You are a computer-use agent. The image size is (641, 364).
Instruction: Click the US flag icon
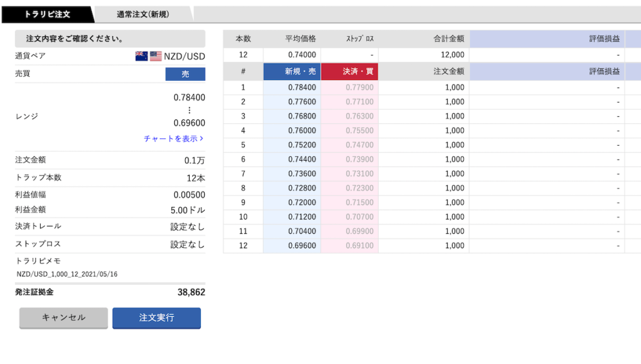[156, 56]
